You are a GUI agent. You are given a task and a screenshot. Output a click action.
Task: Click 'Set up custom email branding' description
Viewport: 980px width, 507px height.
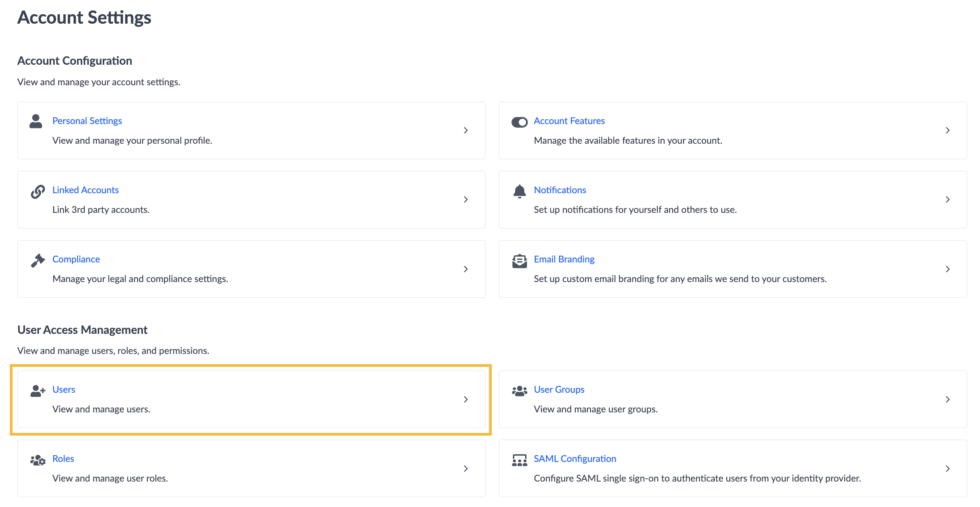[680, 279]
